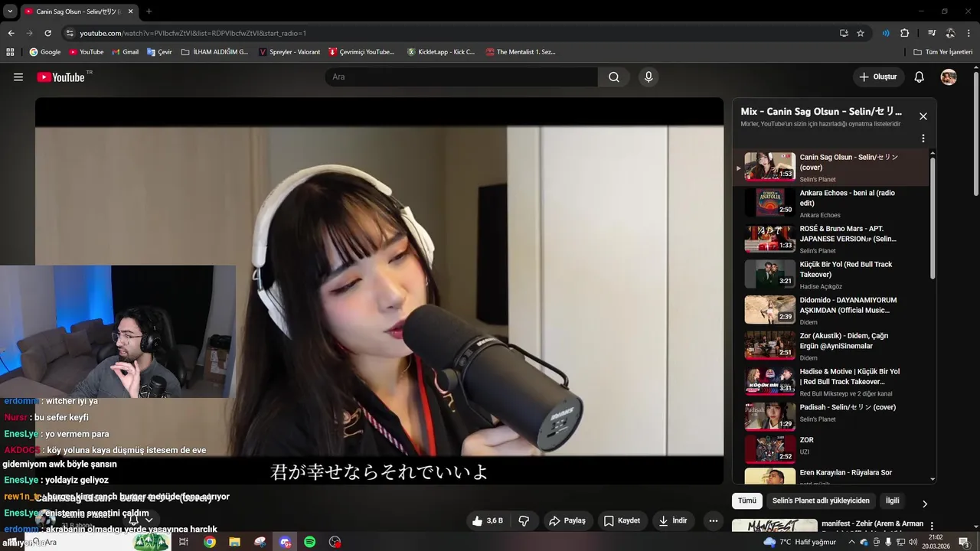The height and width of the screenshot is (551, 980).
Task: Start voice search with the microphone
Action: [648, 77]
